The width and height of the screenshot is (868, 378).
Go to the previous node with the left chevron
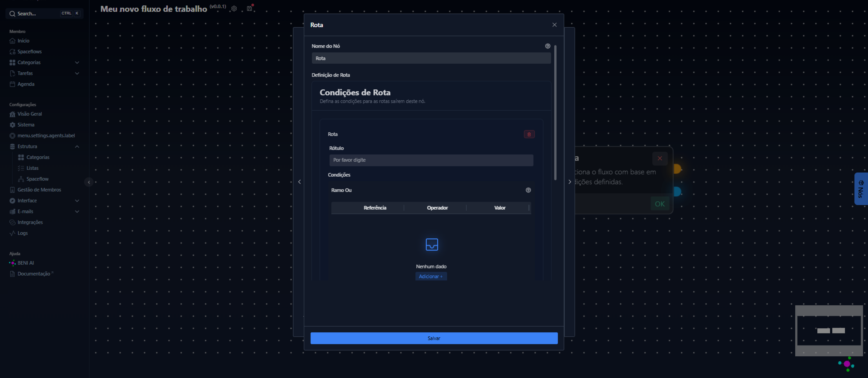click(299, 182)
